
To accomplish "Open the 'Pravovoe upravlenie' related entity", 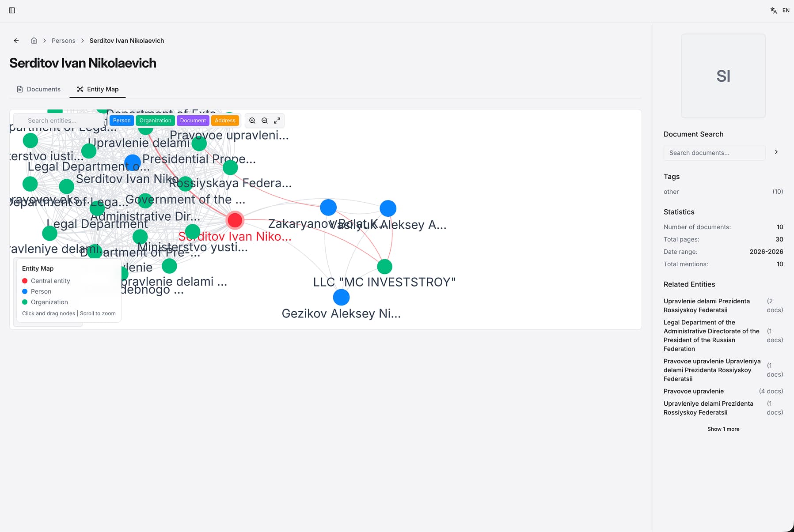I will click(694, 391).
